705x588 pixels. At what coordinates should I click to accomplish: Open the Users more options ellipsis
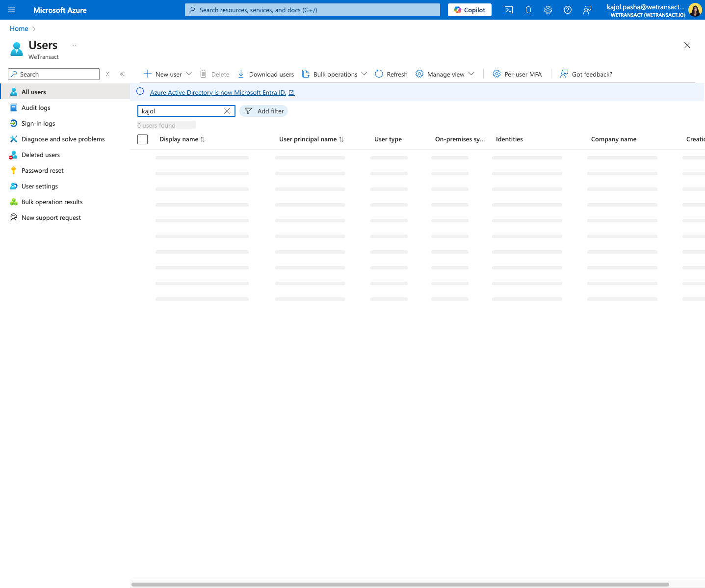(x=73, y=45)
